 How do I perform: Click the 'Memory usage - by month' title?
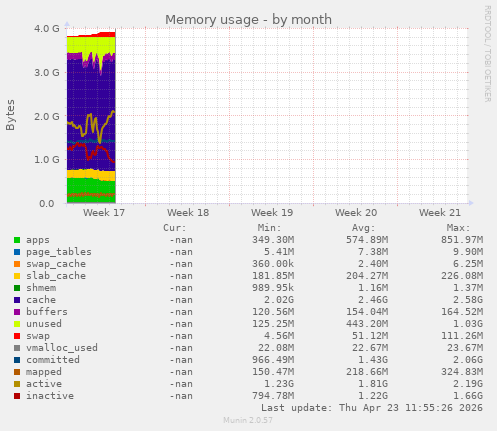pos(248,20)
